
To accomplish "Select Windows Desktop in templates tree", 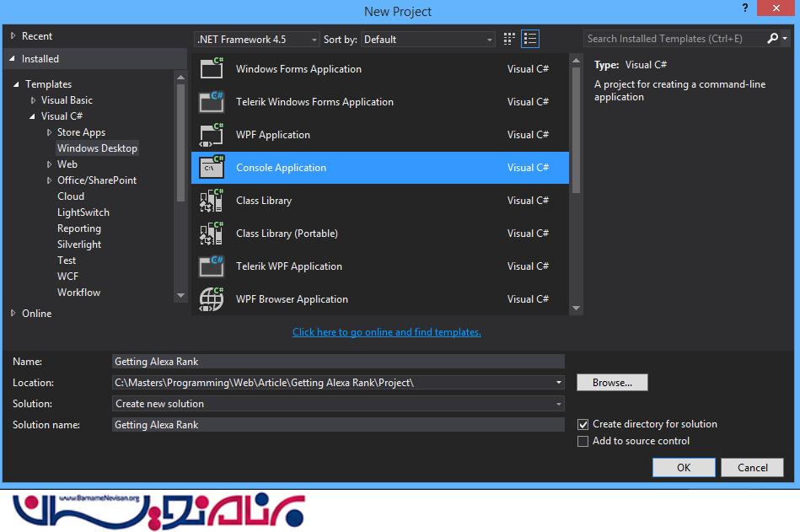I will [97, 148].
